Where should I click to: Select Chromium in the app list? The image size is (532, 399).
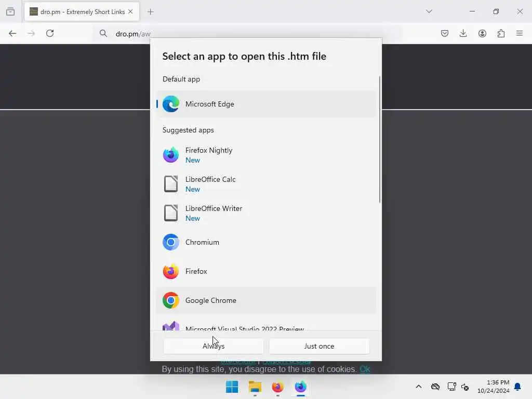coord(267,242)
